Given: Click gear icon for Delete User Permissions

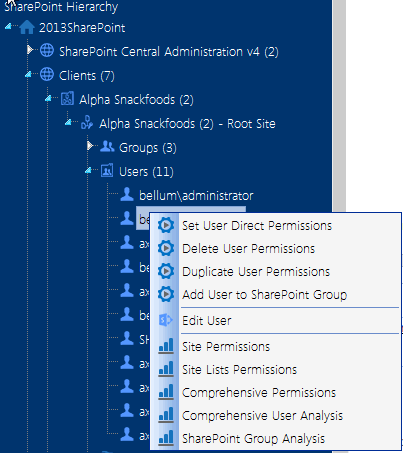Looking at the screenshot, I should (x=166, y=248).
